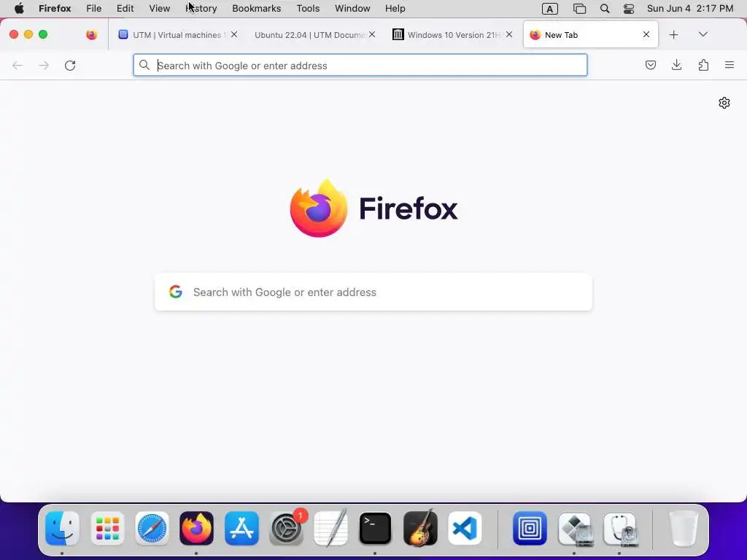Close the New Tab tab
The image size is (747, 560).
pos(646,34)
